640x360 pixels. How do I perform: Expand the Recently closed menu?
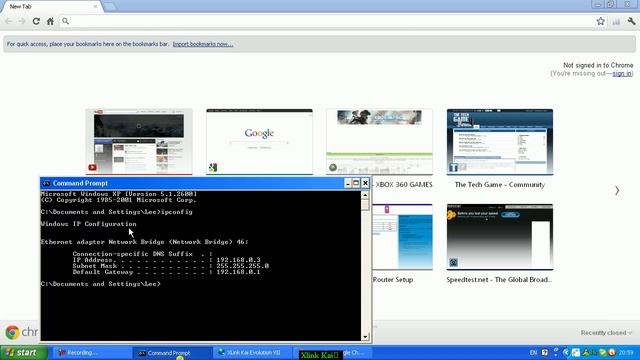pos(606,333)
